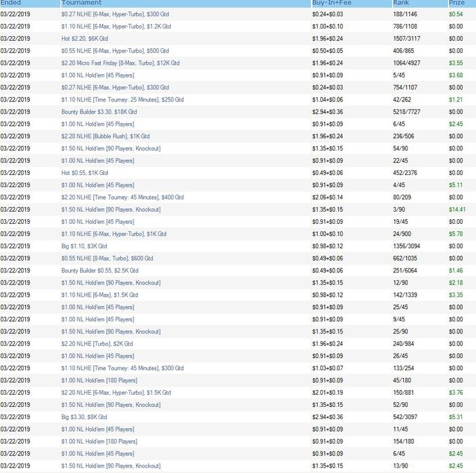This screenshot has height=473, width=476.
Task: Select the 1356/3094 rank cell
Action: tap(407, 246)
